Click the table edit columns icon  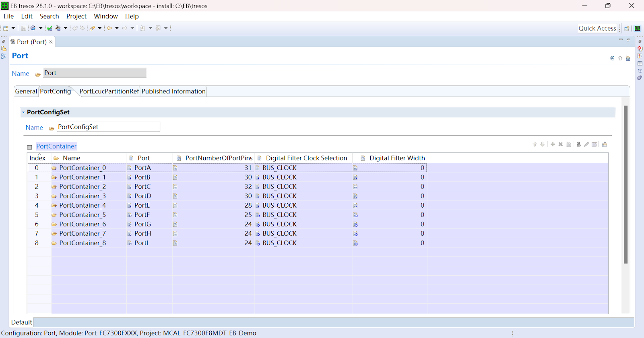pyautogui.click(x=594, y=144)
